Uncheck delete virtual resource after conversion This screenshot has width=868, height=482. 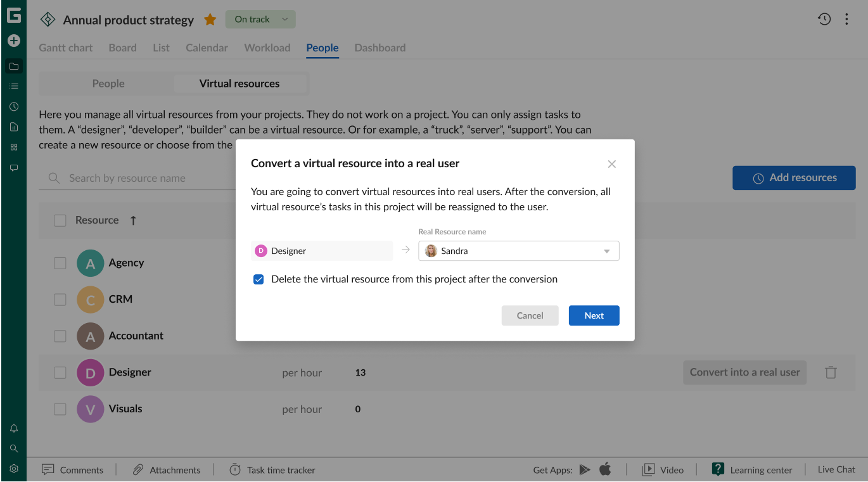click(258, 279)
